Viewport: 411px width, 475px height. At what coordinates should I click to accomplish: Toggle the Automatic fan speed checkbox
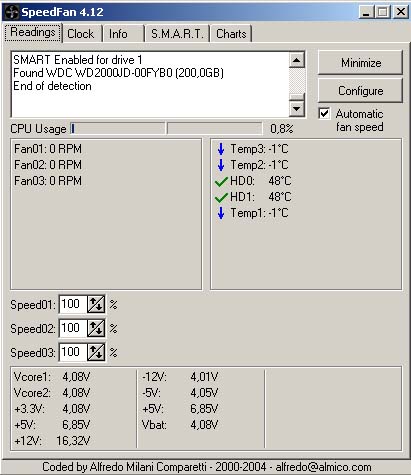click(324, 113)
